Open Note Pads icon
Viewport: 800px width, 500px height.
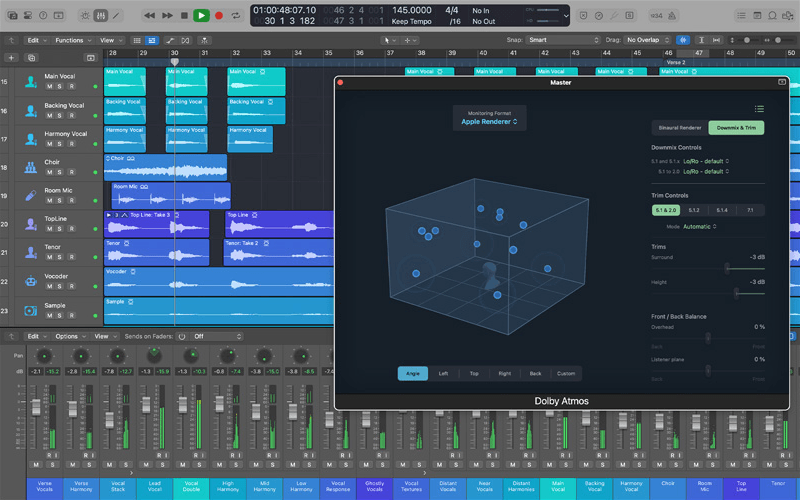(757, 15)
